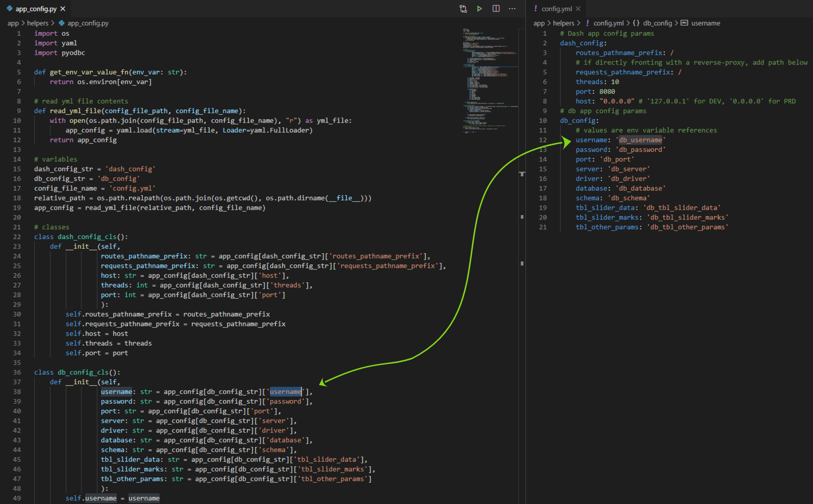813x504 pixels.
Task: Expand the app breadcrumb in right editor
Action: (539, 23)
